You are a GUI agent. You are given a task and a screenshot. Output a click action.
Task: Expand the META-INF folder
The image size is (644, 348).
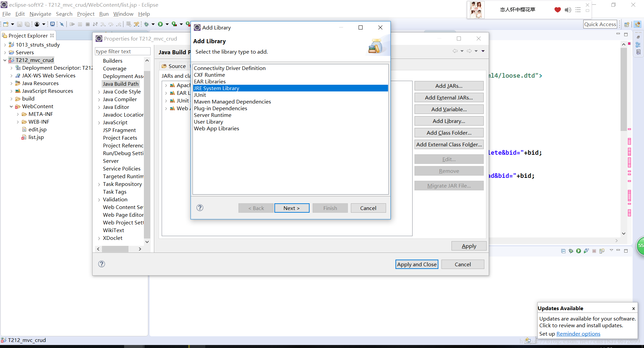pyautogui.click(x=18, y=114)
